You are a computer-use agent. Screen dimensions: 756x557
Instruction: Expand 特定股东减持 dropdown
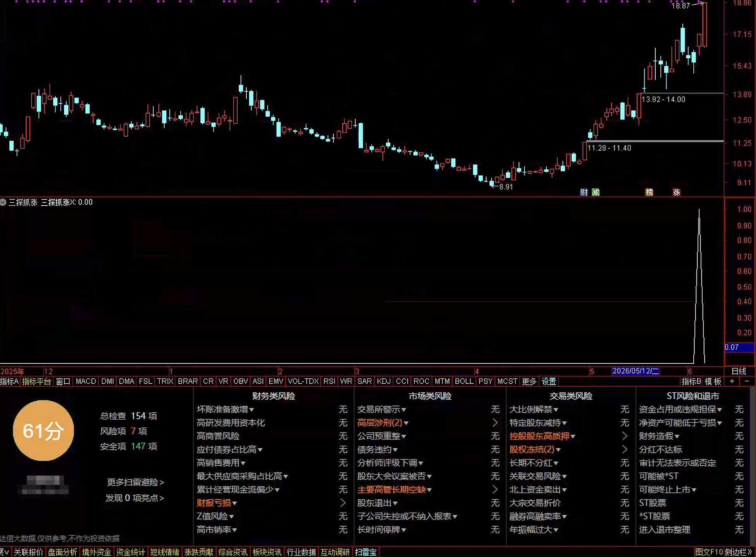click(x=564, y=423)
